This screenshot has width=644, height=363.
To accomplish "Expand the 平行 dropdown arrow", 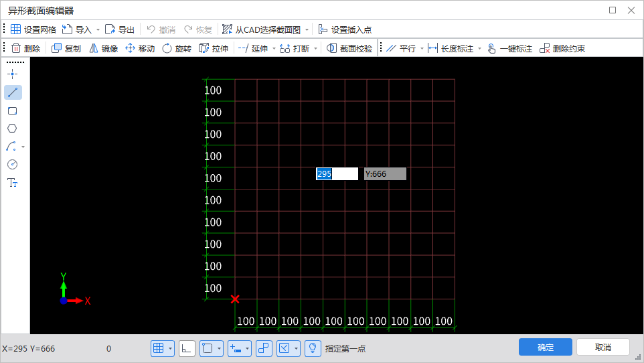I will [x=422, y=48].
